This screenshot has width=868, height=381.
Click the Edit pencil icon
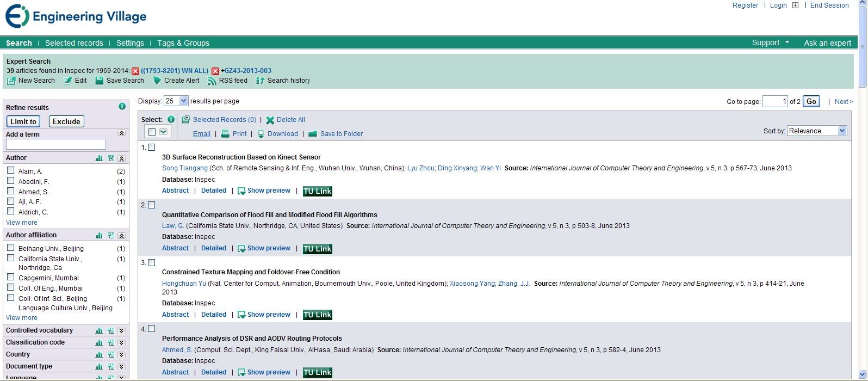click(67, 81)
